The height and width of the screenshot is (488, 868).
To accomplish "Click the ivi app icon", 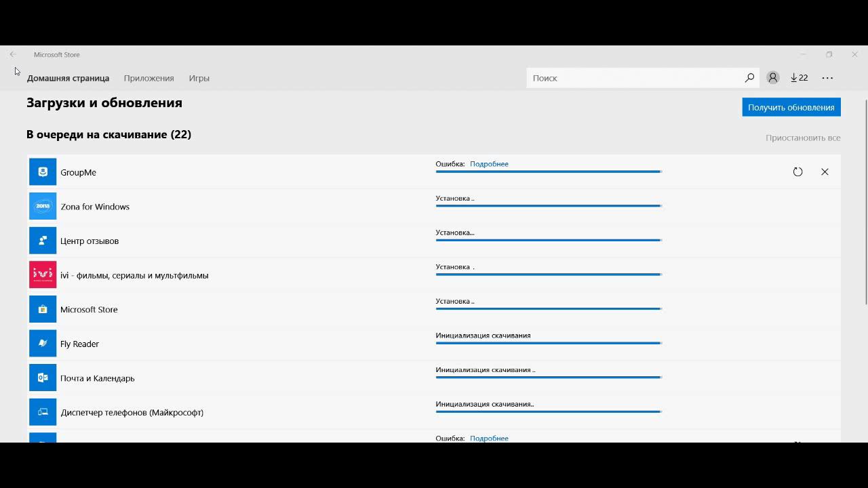I will pos(43,274).
